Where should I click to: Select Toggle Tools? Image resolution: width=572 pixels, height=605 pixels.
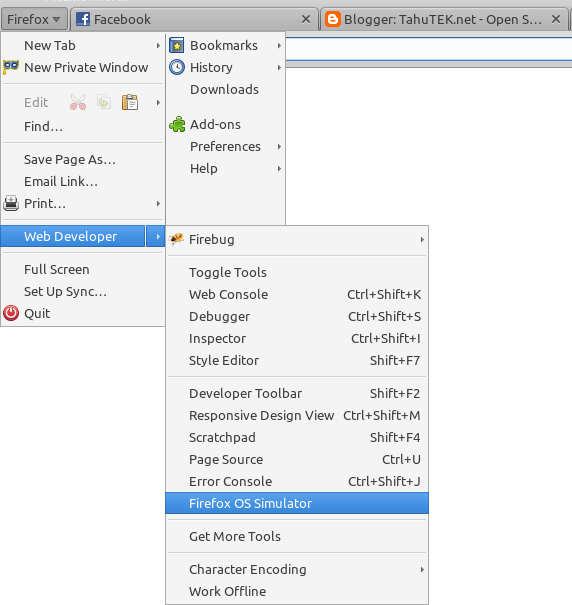297,272
